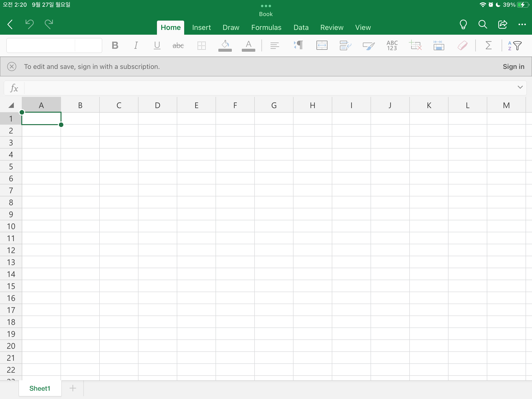Screen dimensions: 532x399
Task: Open Merge cells icon
Action: (x=322, y=45)
